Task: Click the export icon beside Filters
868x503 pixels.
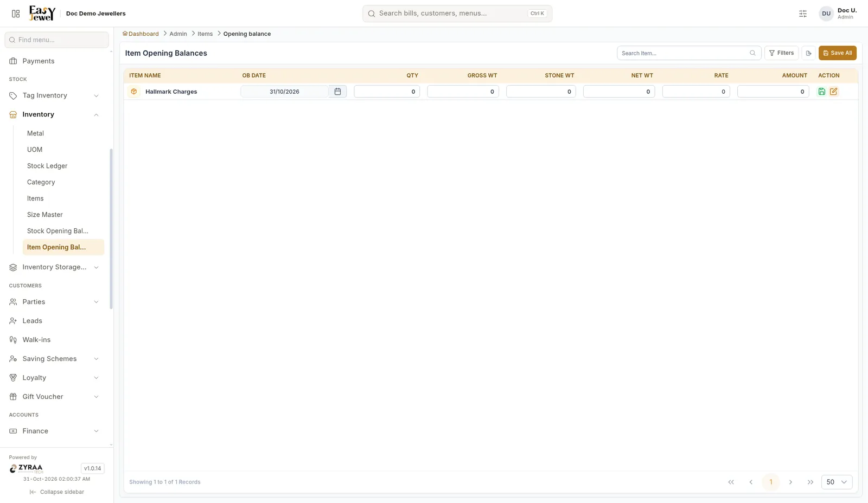Action: click(x=808, y=53)
